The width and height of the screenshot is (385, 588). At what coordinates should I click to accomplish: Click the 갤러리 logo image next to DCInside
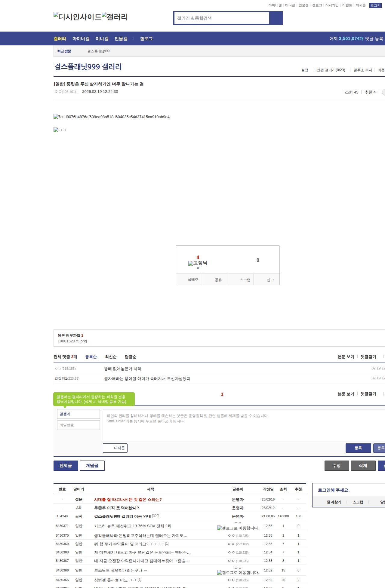point(115,17)
